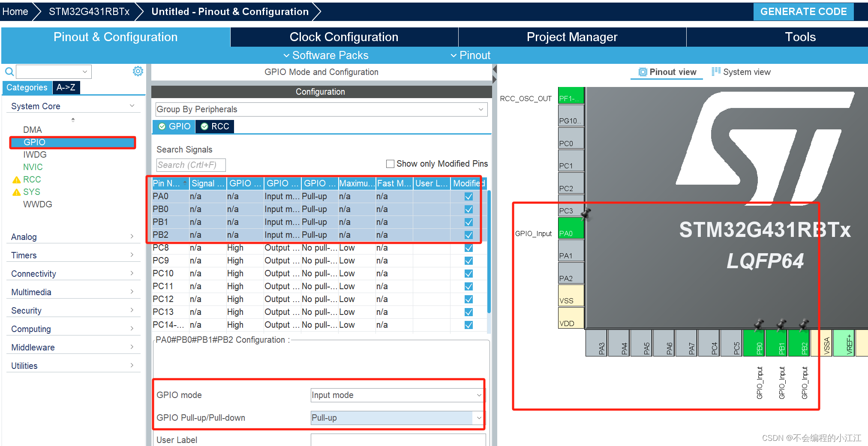Select the PB0 pin on chip
Viewport: 868px width, 446px height.
tap(754, 343)
